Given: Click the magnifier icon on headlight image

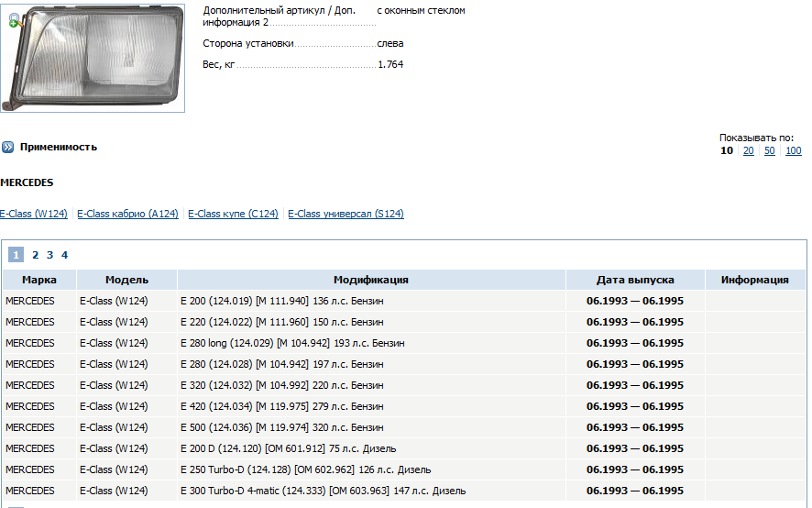Looking at the screenshot, I should 14,22.
